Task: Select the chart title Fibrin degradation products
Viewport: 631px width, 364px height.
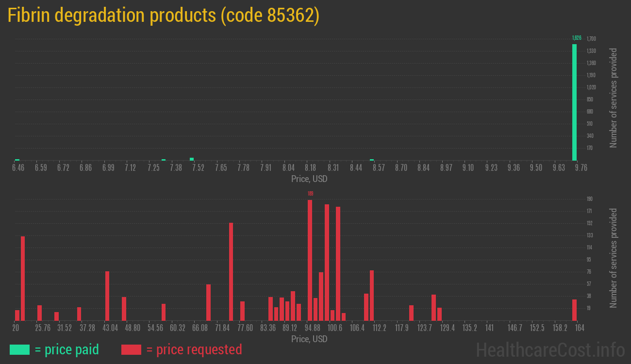Action: click(163, 16)
